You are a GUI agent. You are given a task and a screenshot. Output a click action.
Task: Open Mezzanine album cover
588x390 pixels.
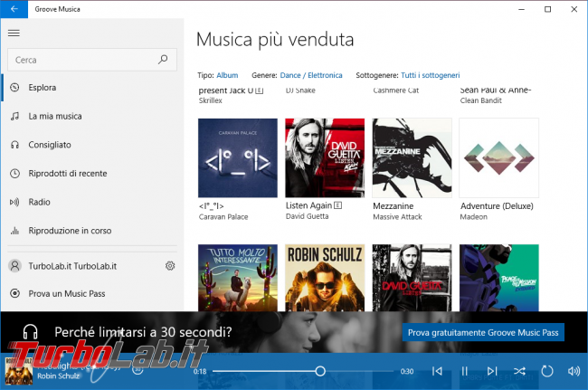pyautogui.click(x=412, y=157)
